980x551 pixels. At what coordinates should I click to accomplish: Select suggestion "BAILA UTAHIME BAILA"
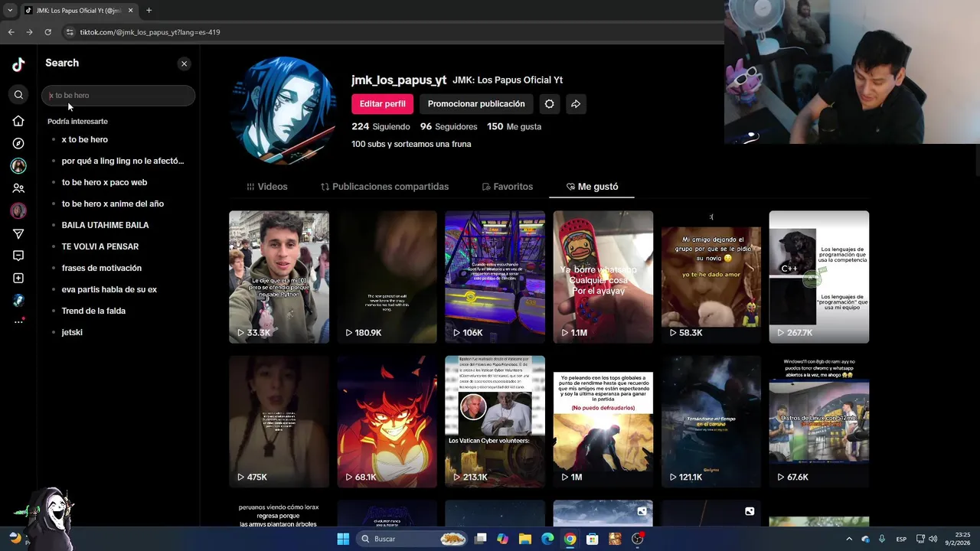[105, 225]
